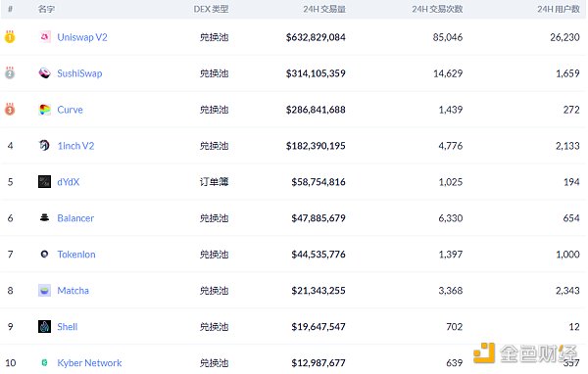Open the Balancer link
588x374 pixels.
75,218
